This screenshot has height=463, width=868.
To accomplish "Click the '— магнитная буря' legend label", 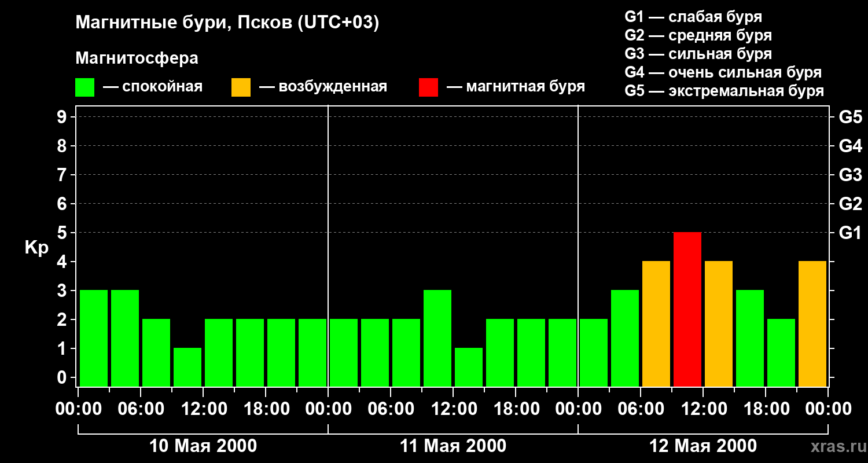I will tap(516, 87).
